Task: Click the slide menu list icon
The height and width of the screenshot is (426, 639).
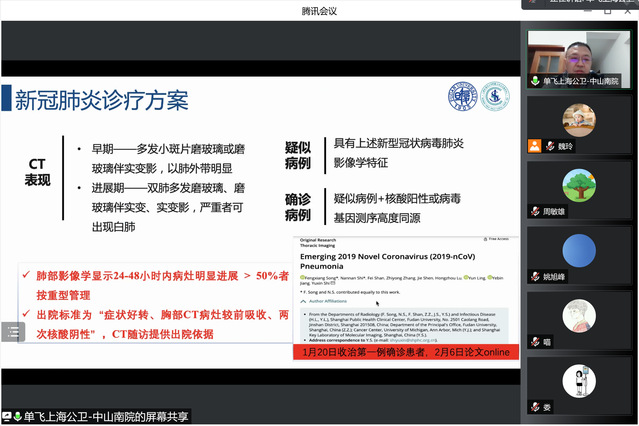Action: [x=13, y=332]
